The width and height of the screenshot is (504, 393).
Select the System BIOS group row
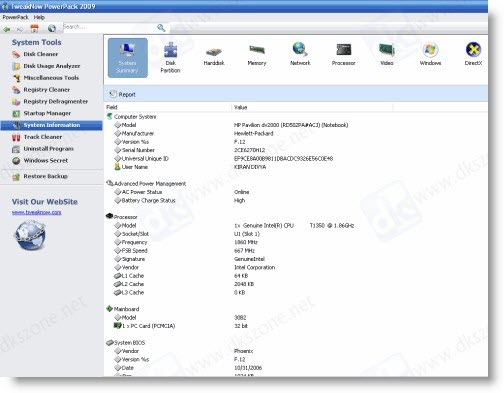[296, 343]
